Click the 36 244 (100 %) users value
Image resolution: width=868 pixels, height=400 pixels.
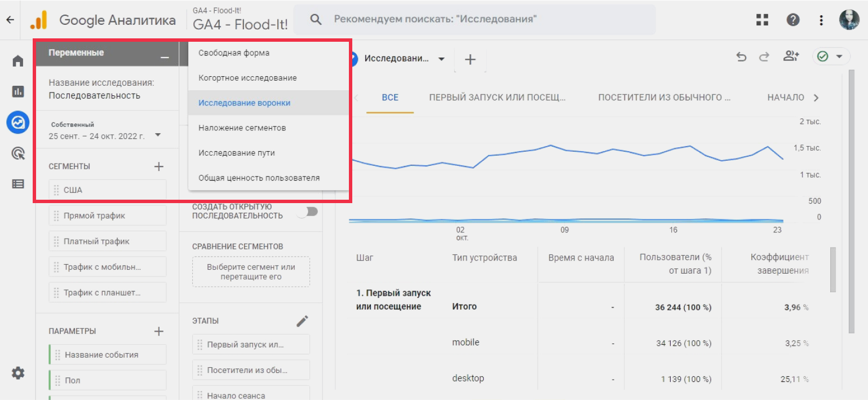683,307
